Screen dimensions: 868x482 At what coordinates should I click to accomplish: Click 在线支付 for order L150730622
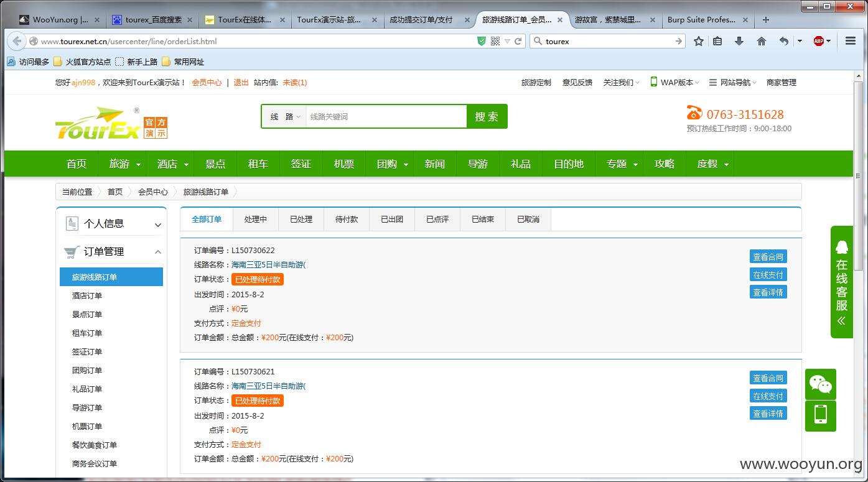(x=768, y=274)
